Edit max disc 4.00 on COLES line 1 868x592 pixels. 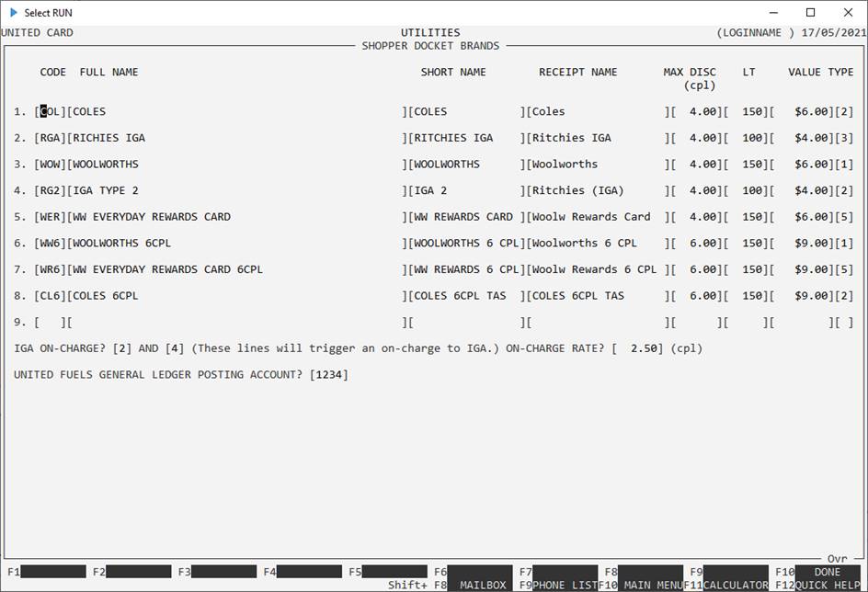pyautogui.click(x=697, y=111)
